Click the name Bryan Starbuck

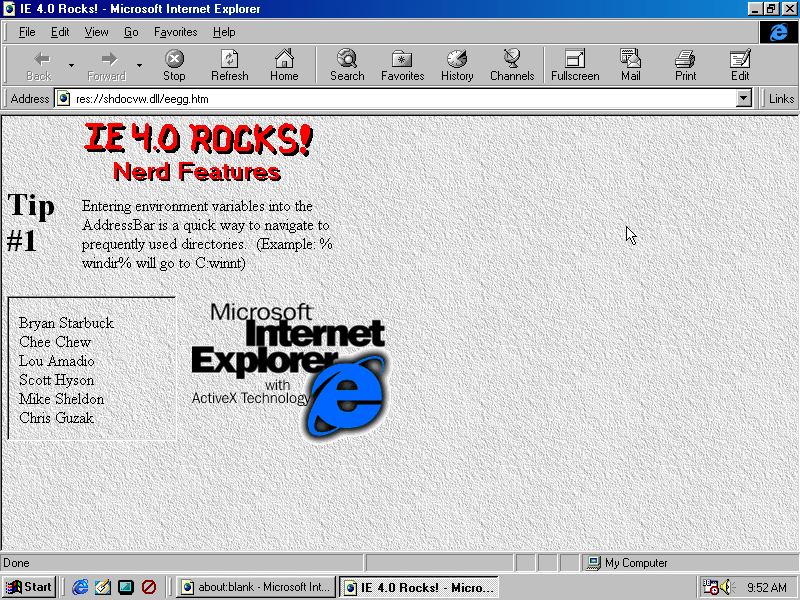coord(66,323)
